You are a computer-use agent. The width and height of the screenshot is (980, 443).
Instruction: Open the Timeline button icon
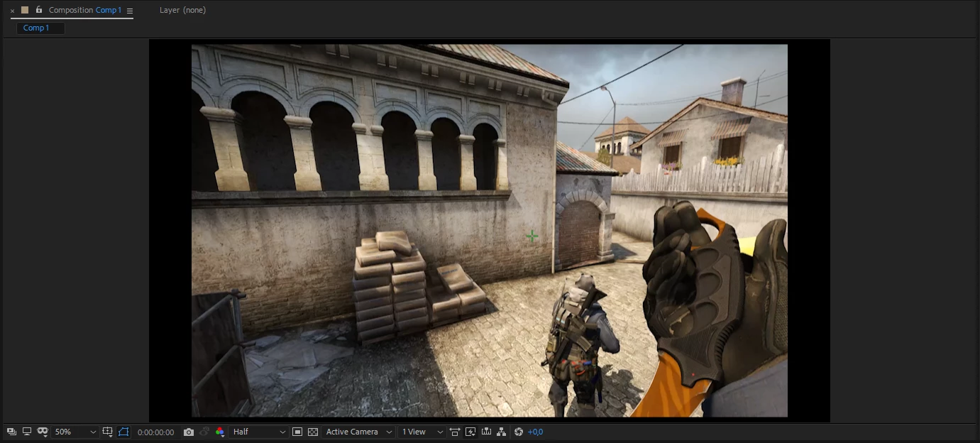click(486, 432)
